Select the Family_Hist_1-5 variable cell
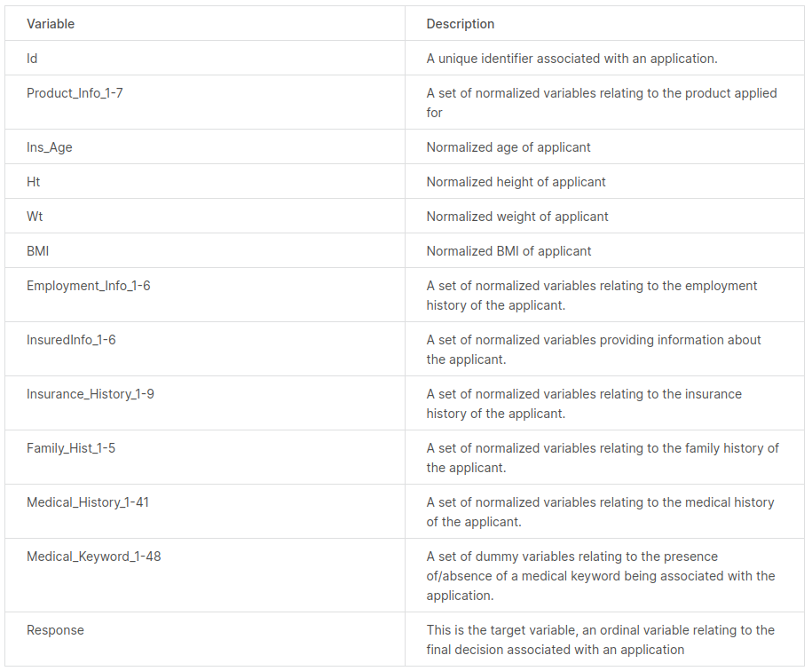The width and height of the screenshot is (812, 671). [205, 457]
